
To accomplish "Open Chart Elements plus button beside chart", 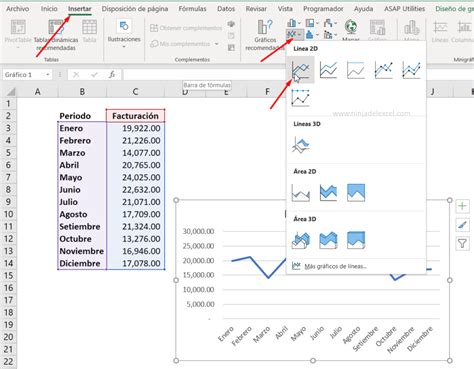I will click(x=462, y=206).
